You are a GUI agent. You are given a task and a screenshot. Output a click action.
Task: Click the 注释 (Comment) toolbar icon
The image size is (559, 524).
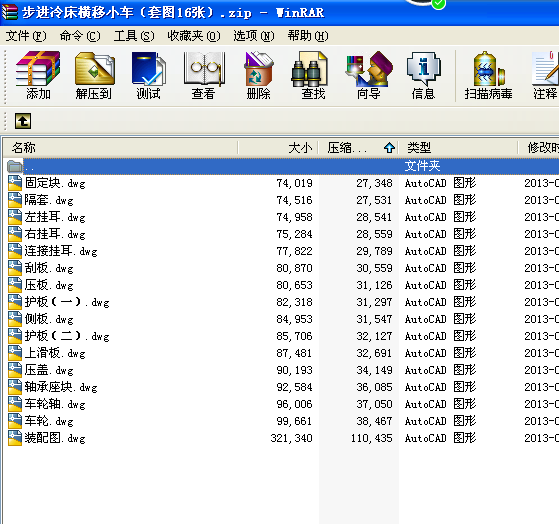(545, 75)
